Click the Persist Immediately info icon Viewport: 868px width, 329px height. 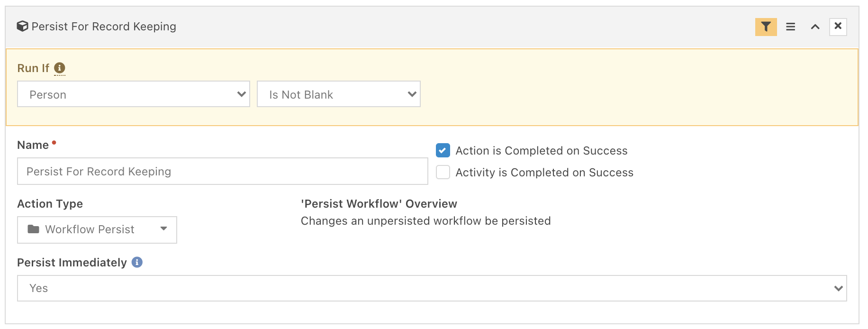point(137,262)
